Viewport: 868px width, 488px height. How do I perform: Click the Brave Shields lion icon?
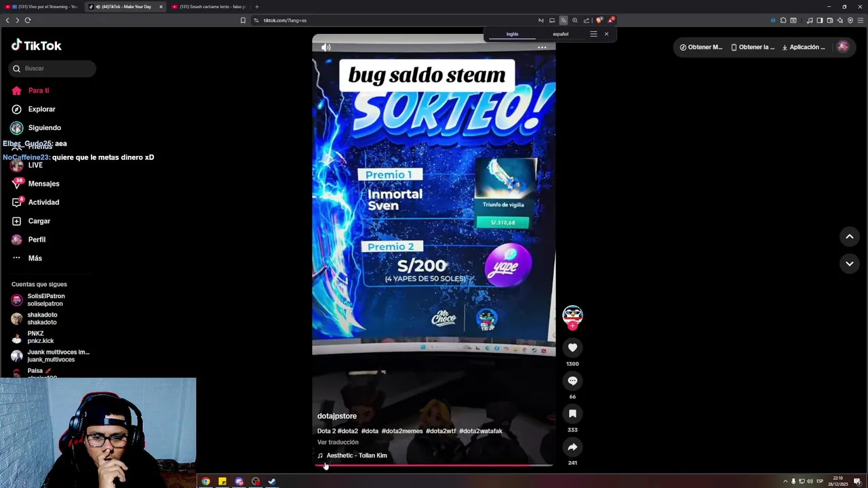pyautogui.click(x=599, y=20)
